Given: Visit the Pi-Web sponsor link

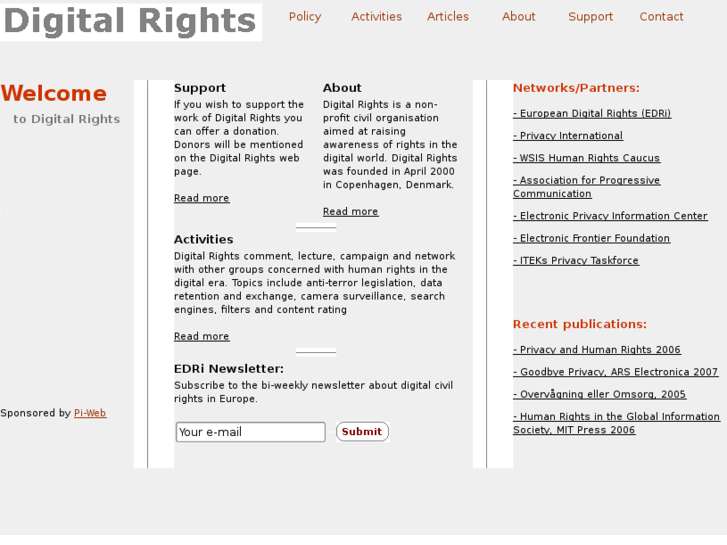Looking at the screenshot, I should 90,413.
